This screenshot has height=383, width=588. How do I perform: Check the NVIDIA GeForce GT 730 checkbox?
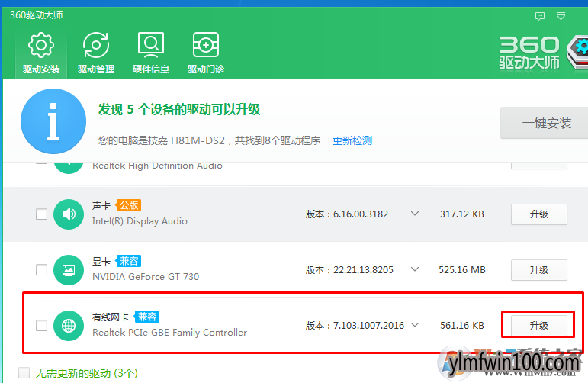[x=41, y=270]
